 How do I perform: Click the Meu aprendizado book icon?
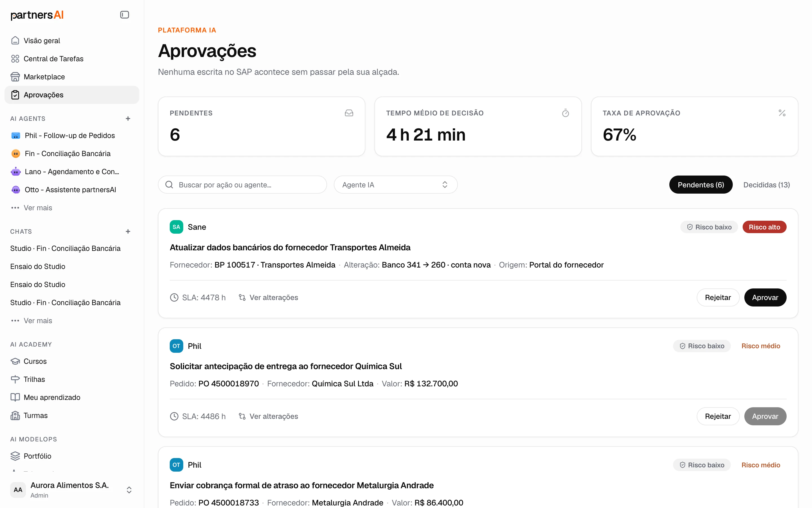[15, 397]
